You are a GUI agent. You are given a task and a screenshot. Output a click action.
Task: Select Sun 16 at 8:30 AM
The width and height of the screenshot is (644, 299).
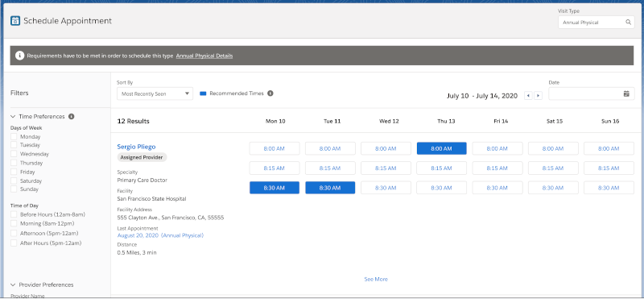click(609, 188)
